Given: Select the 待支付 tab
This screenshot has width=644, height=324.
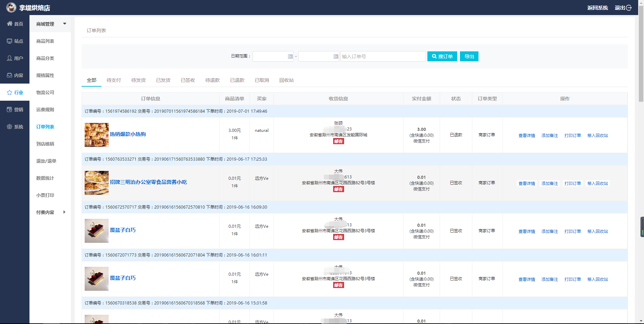Looking at the screenshot, I should click(114, 80).
